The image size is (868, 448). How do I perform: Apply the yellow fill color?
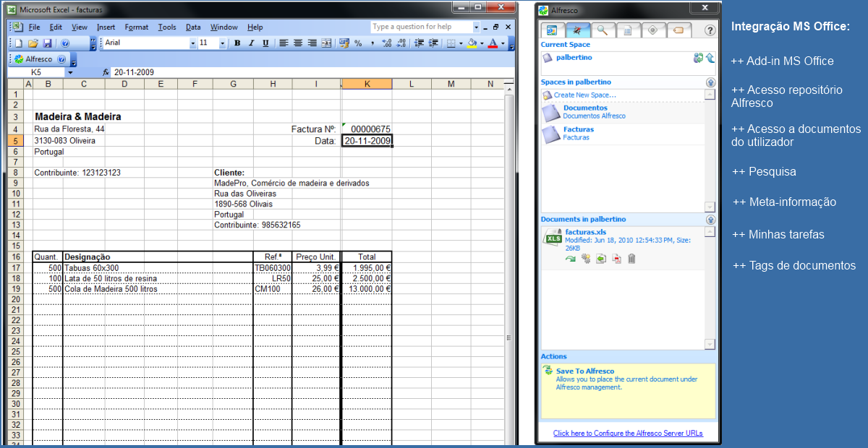(x=472, y=43)
